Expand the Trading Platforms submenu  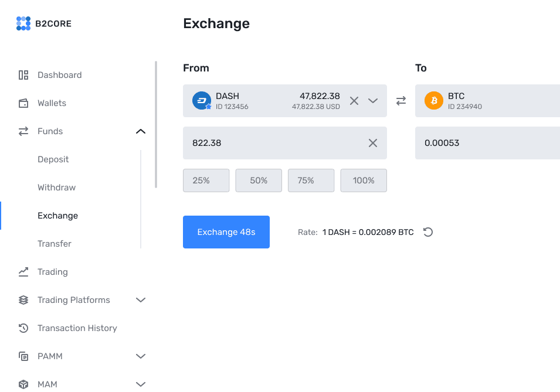click(x=141, y=300)
